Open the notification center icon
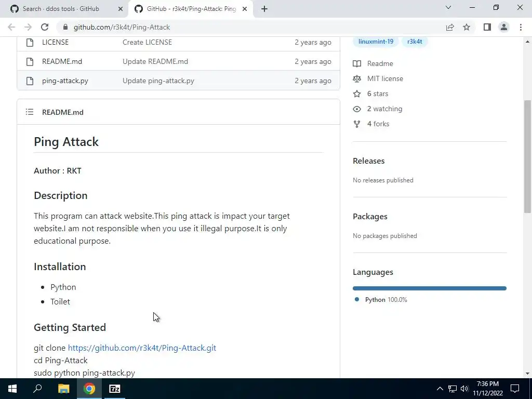 (515, 389)
